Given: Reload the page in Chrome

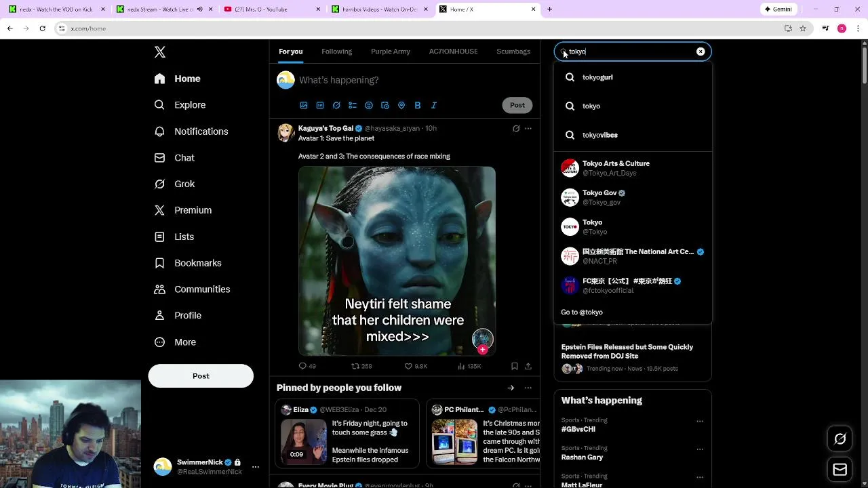Looking at the screenshot, I should [42, 28].
